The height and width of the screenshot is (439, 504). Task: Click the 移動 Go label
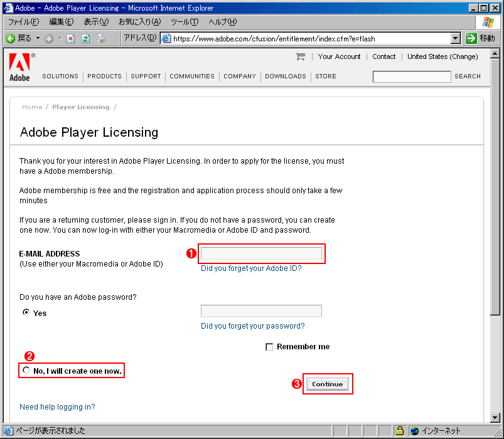487,38
